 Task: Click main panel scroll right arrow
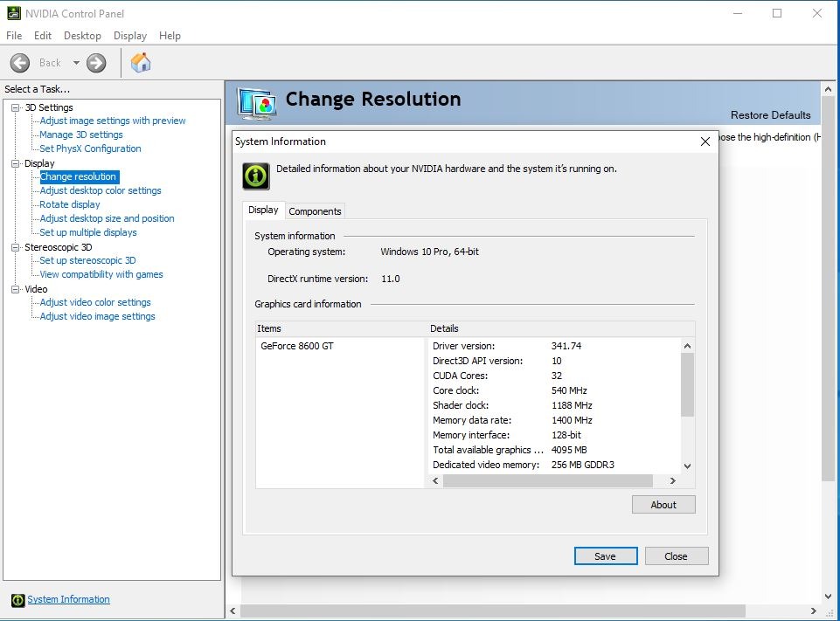click(x=813, y=611)
